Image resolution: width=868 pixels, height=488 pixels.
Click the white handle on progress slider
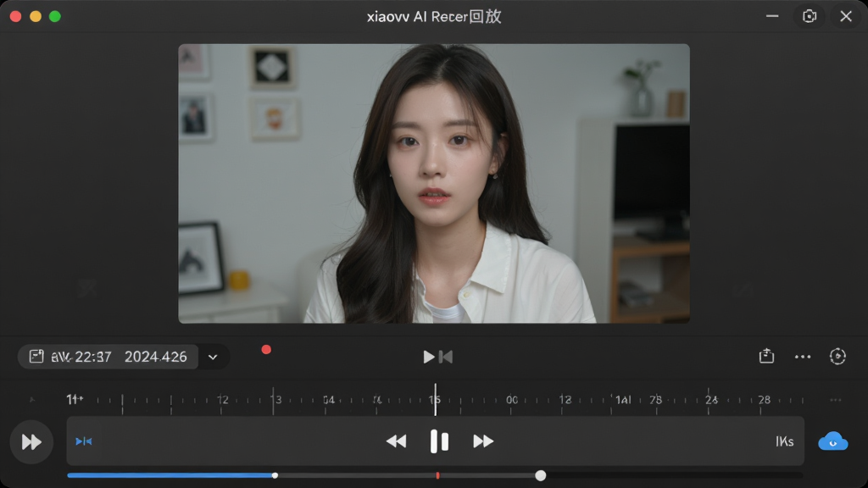pyautogui.click(x=541, y=475)
